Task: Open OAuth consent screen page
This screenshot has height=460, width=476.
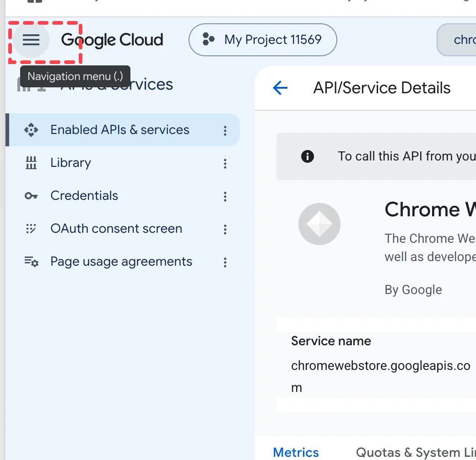Action: (x=123, y=229)
